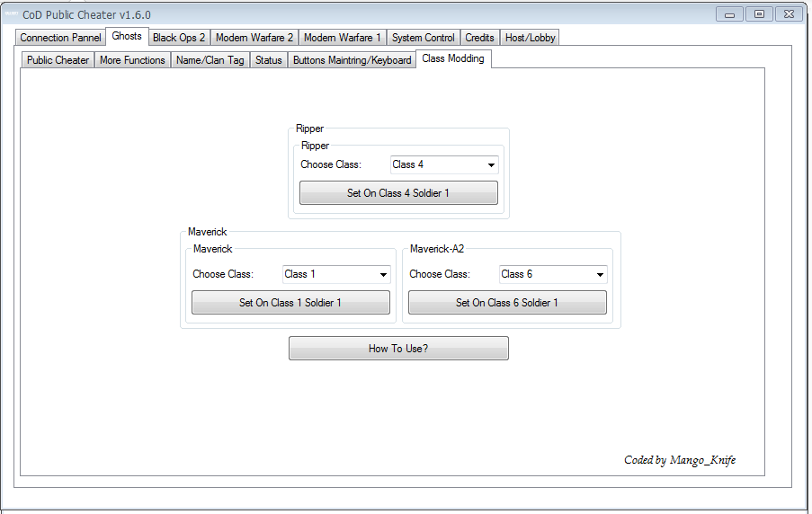Open the Status sub-tab

(x=268, y=60)
